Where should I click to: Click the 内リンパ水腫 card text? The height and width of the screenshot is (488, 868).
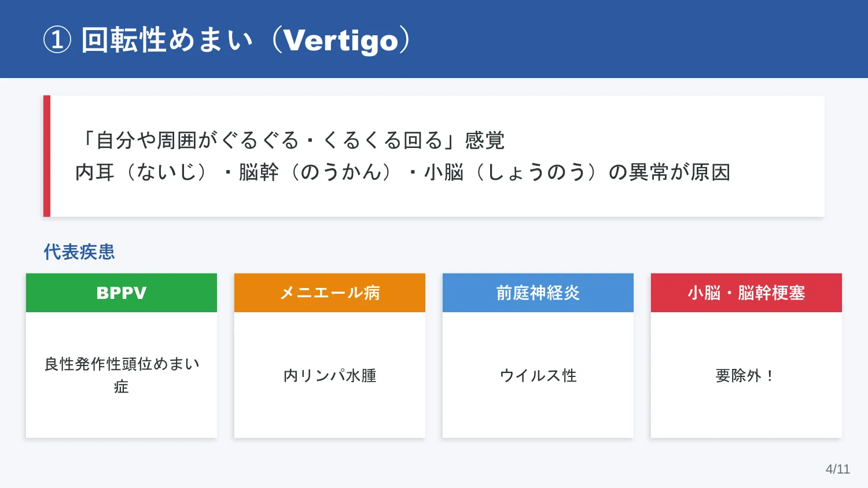tap(330, 375)
